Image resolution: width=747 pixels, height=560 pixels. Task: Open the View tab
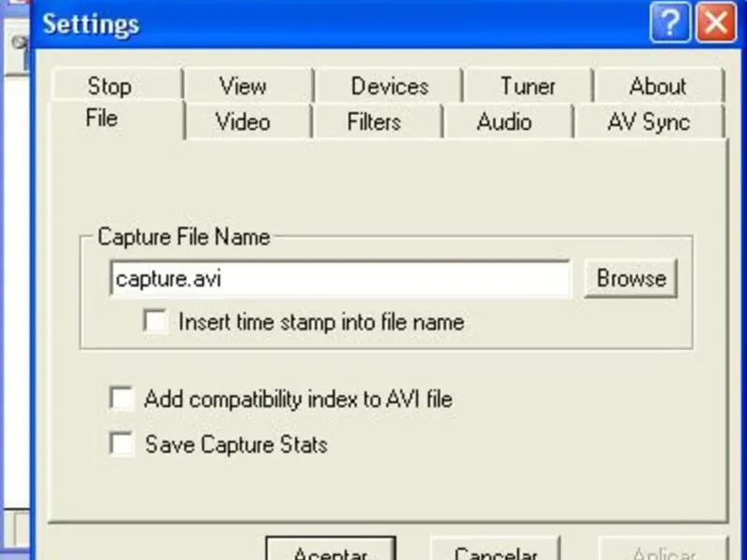tap(243, 86)
